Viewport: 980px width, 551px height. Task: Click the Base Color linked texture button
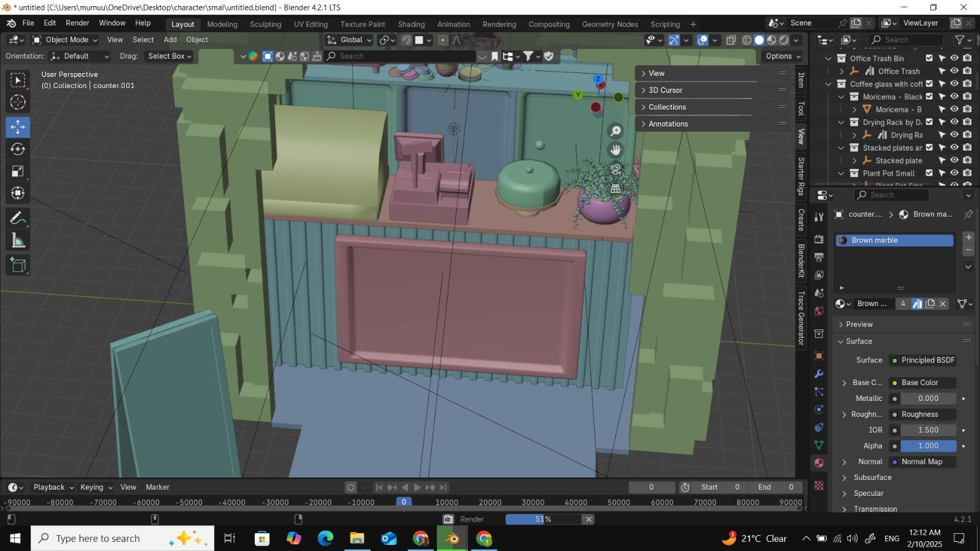click(922, 383)
